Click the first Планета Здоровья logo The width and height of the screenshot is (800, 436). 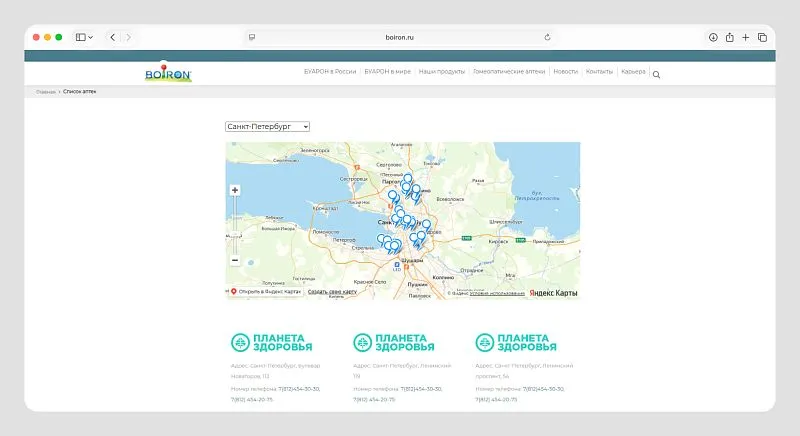click(x=271, y=343)
